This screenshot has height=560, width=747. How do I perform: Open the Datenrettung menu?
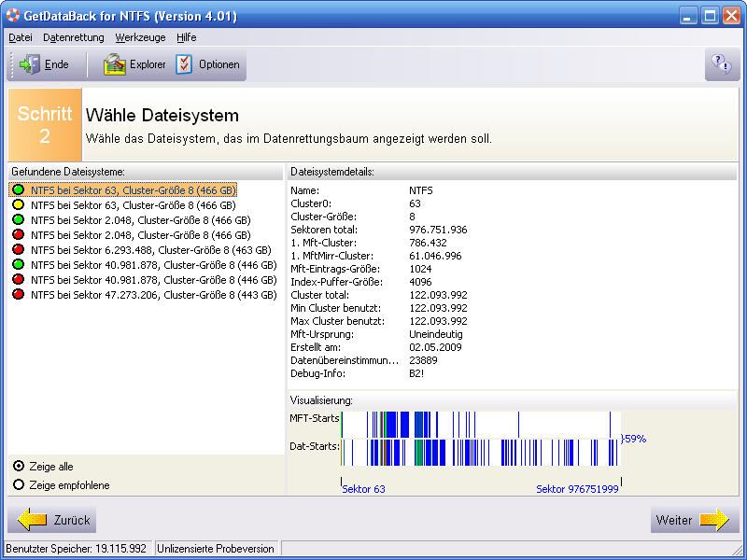coord(74,37)
